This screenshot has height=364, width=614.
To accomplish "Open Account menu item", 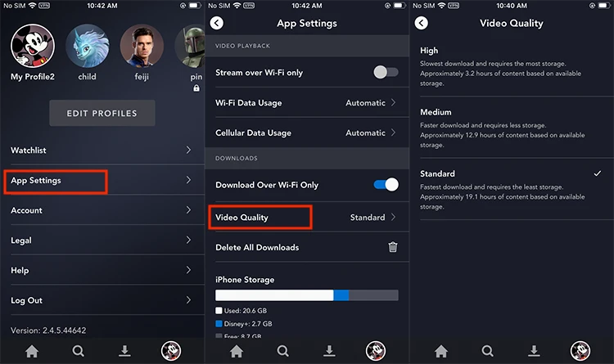I will pos(102,210).
